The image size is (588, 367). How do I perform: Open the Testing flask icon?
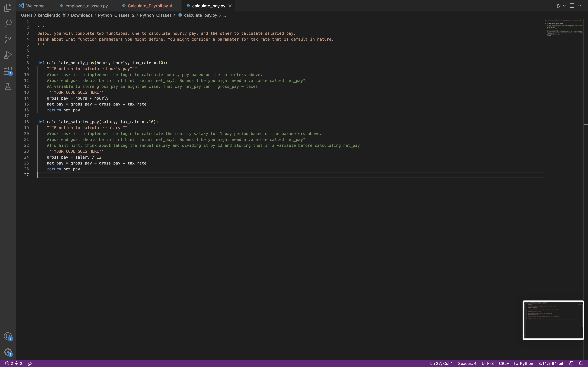pos(8,87)
